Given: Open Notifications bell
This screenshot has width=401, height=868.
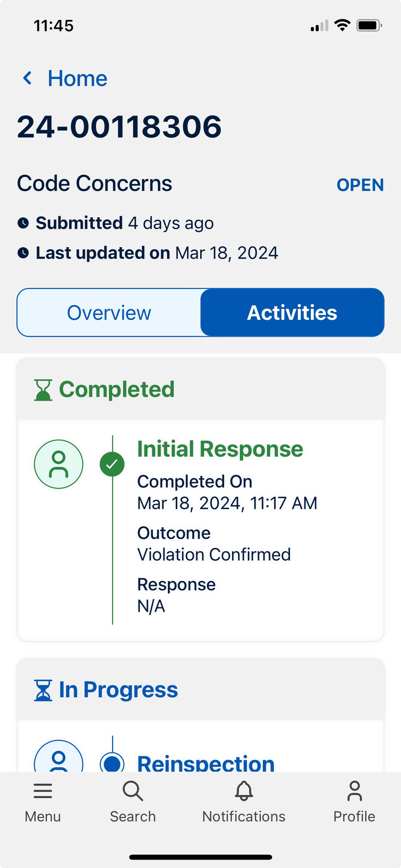Looking at the screenshot, I should tap(244, 799).
